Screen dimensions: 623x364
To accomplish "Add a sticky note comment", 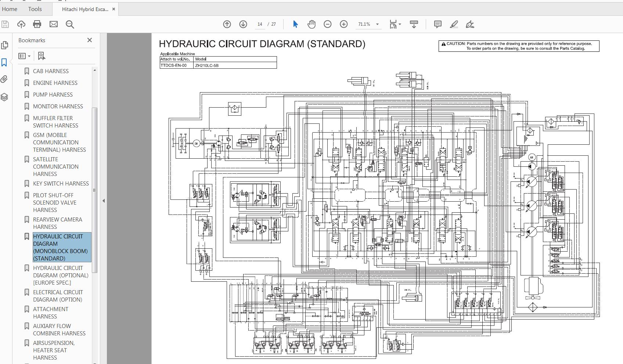I will click(x=437, y=24).
